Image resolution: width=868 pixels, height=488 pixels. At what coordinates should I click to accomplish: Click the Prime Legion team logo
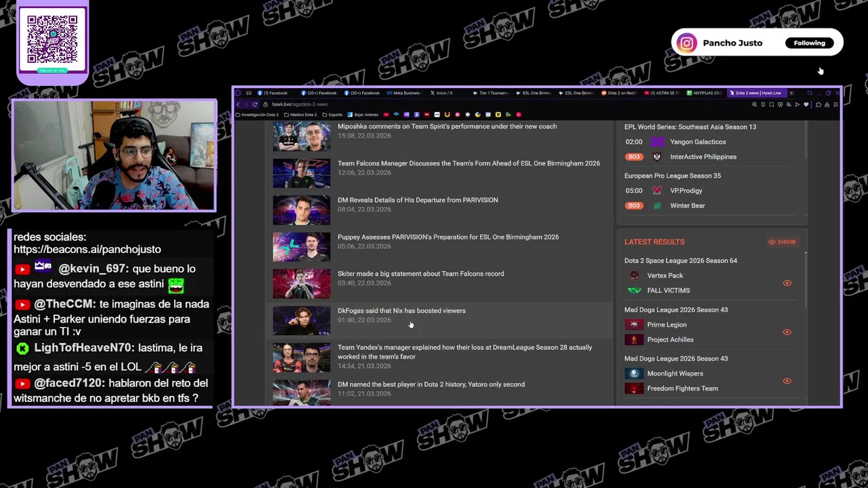click(x=634, y=325)
